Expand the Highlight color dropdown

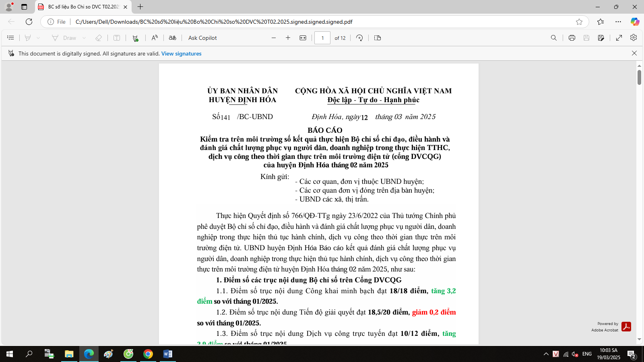pyautogui.click(x=38, y=38)
